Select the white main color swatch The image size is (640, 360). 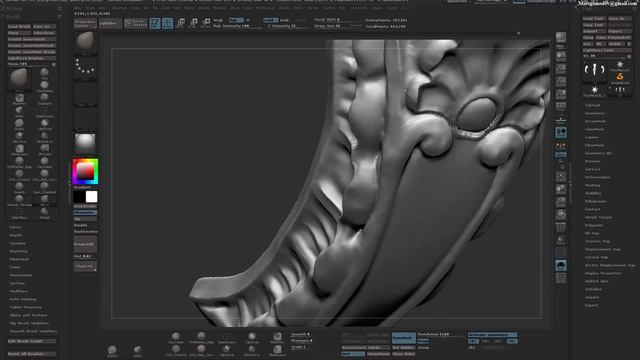pos(91,197)
